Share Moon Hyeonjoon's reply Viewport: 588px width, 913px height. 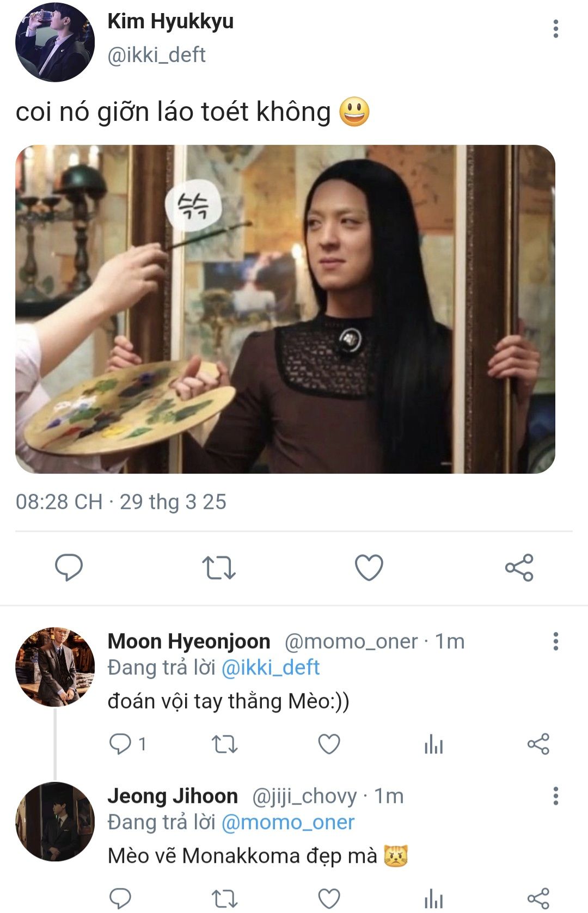[538, 744]
